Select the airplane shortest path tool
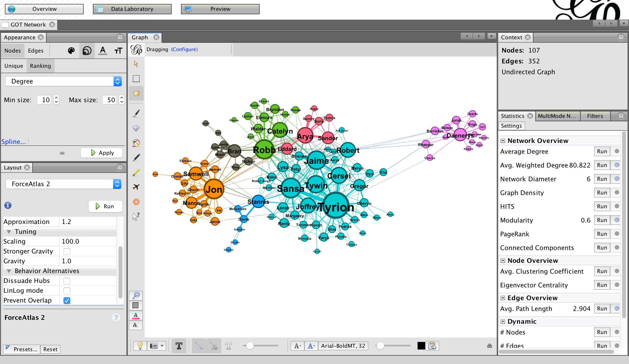Viewport: 629px width, 364px height. point(136,187)
